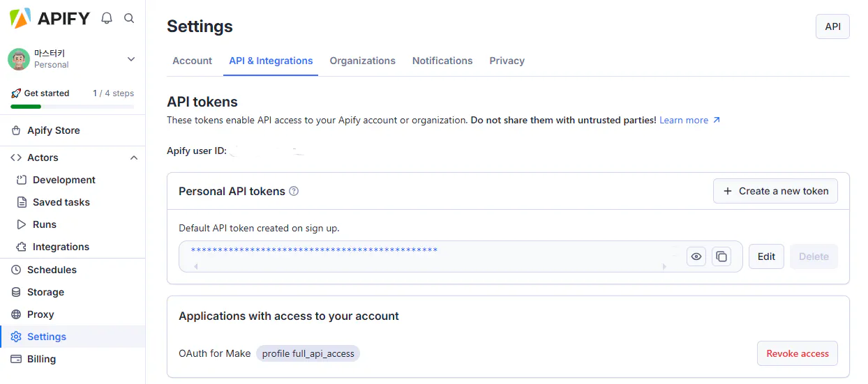Click the Learn more external arrow icon
868x384 pixels.
pyautogui.click(x=716, y=120)
